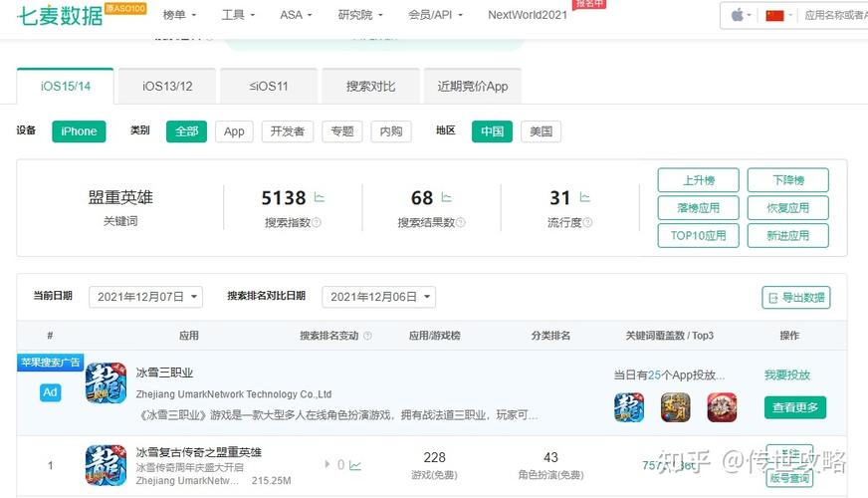Viewport: 868px width, 498px height.
Task: Click 查看更多 green button
Action: (795, 407)
